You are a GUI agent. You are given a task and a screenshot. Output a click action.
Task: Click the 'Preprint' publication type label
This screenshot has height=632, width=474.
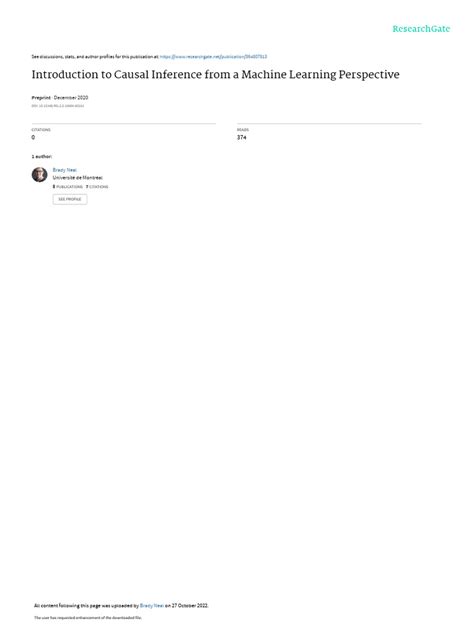41,98
